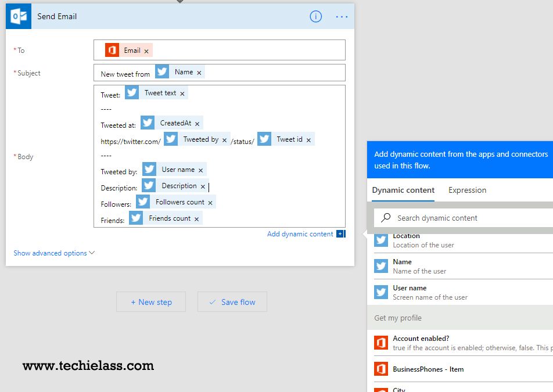This screenshot has height=392, width=553.
Task: Click the Get my profile section header
Action: 460,318
